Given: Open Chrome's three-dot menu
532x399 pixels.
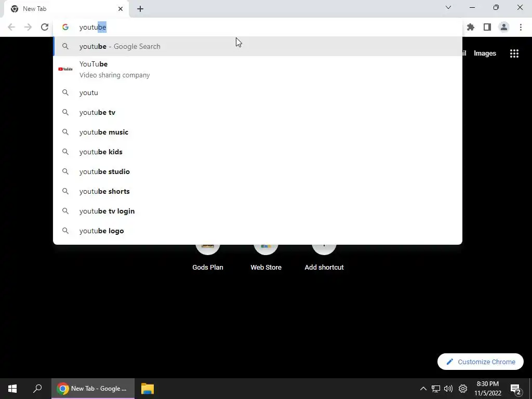Looking at the screenshot, I should point(521,27).
